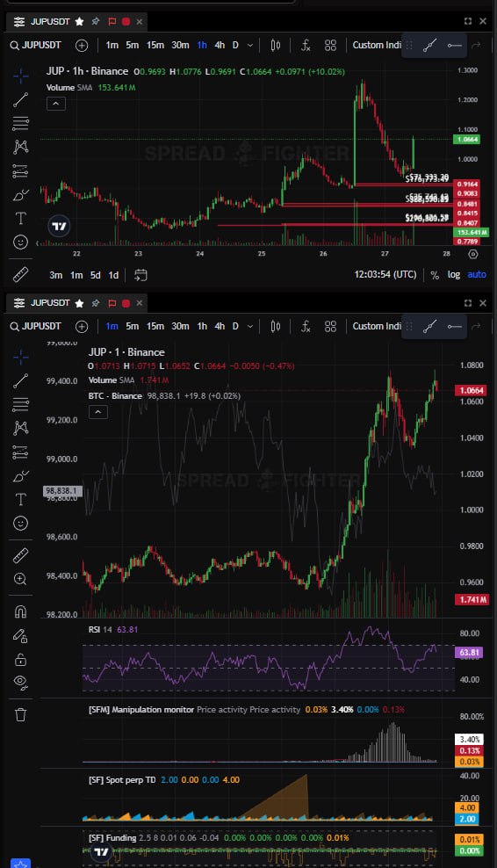Select crosshair cursor tool in upper chart sidebar
The image size is (497, 868).
[x=20, y=76]
